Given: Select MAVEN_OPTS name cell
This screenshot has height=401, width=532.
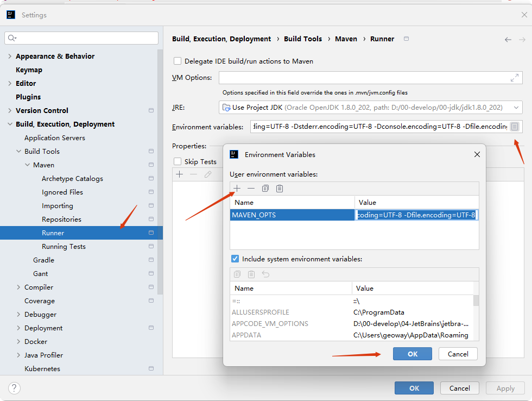Looking at the screenshot, I should pyautogui.click(x=292, y=215).
